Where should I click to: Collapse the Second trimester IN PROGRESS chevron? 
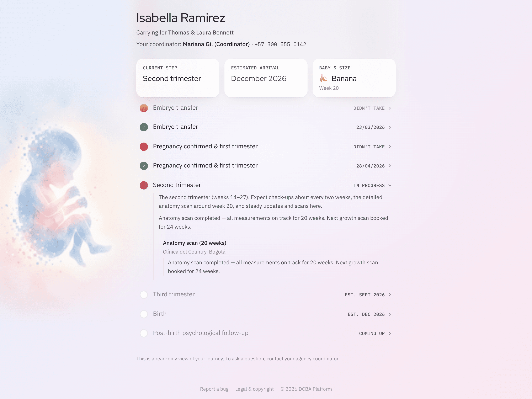(x=390, y=185)
